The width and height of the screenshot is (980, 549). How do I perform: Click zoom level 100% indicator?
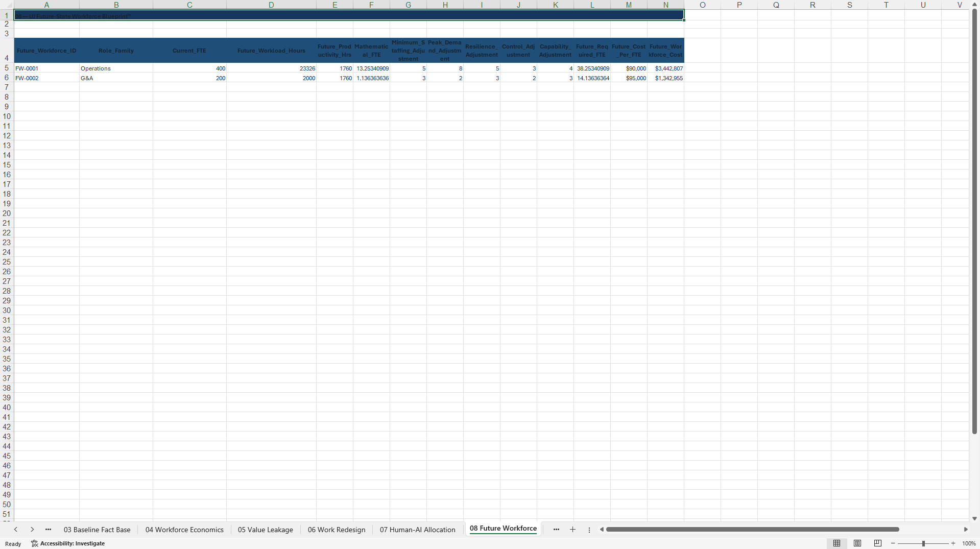(x=969, y=543)
